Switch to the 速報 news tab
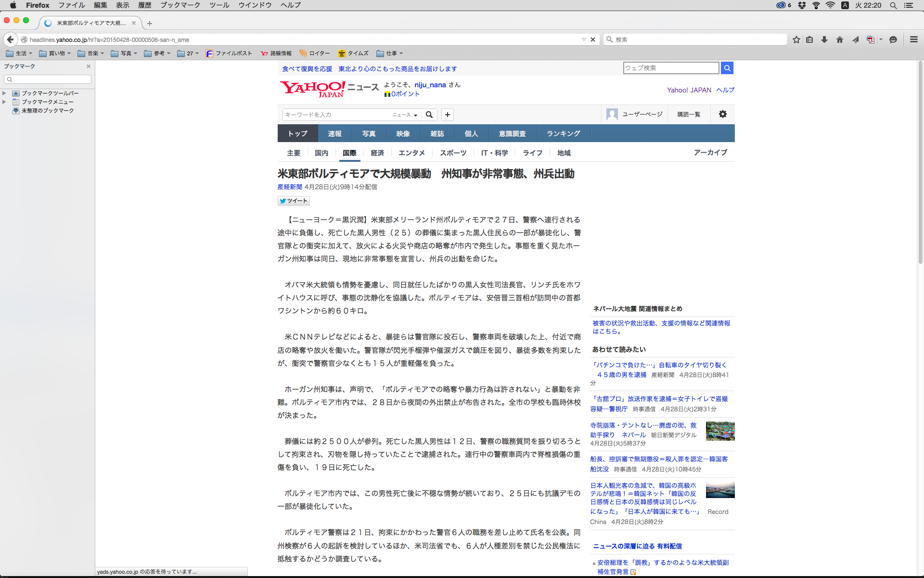 click(x=334, y=133)
